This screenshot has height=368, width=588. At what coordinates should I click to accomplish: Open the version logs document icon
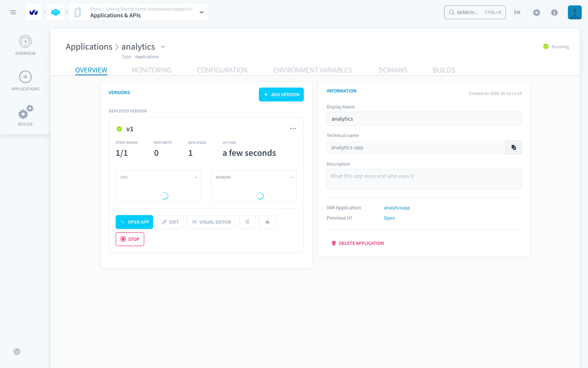tap(247, 222)
